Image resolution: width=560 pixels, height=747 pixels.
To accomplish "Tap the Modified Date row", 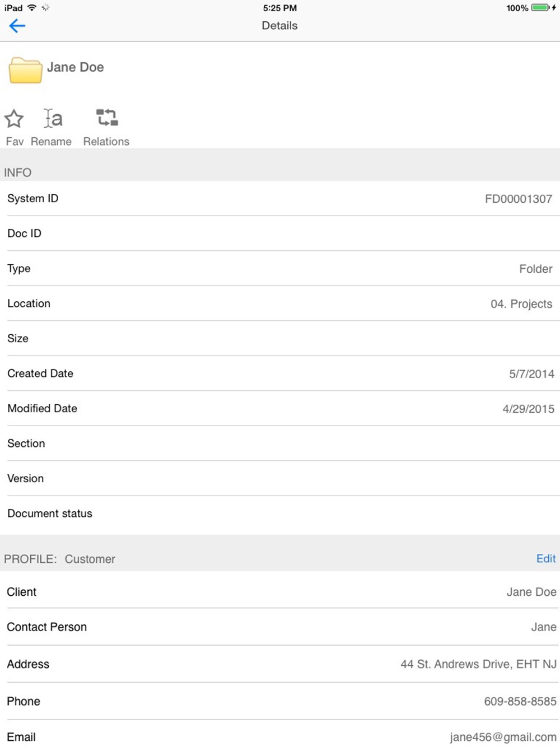I will 280,409.
